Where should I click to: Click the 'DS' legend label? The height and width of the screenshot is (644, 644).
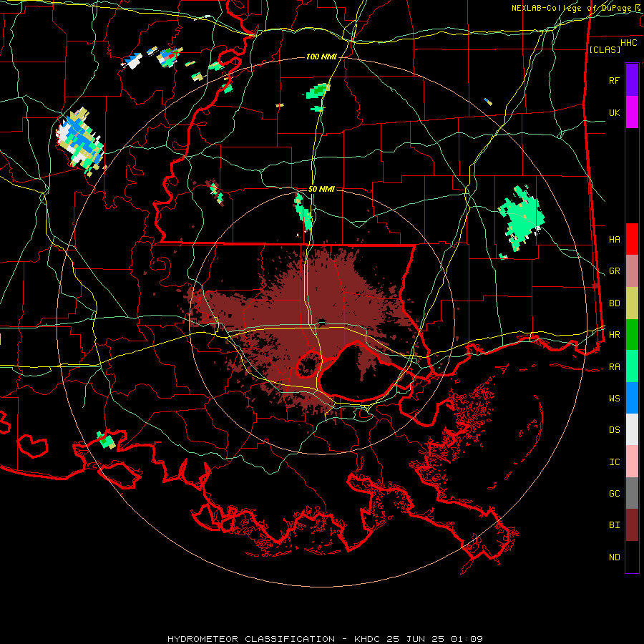tap(614, 430)
